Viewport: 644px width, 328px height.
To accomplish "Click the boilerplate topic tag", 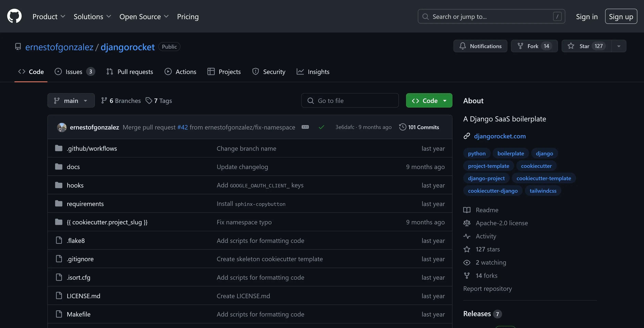I will click(511, 153).
